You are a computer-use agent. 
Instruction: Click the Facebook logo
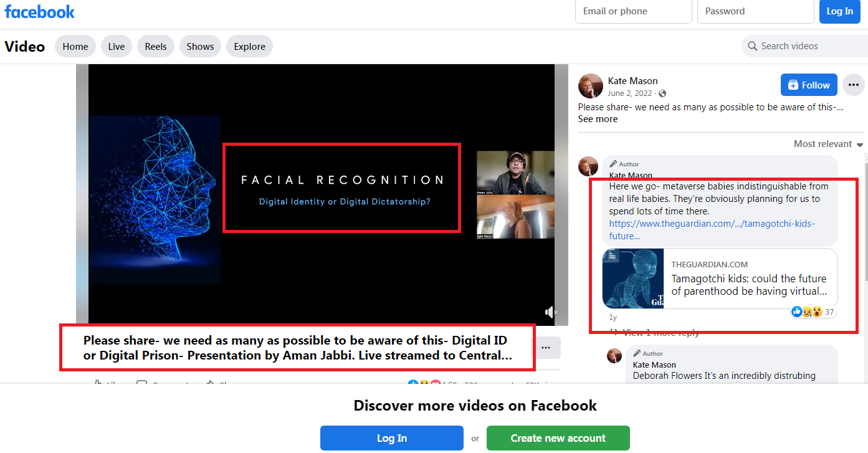[x=40, y=12]
